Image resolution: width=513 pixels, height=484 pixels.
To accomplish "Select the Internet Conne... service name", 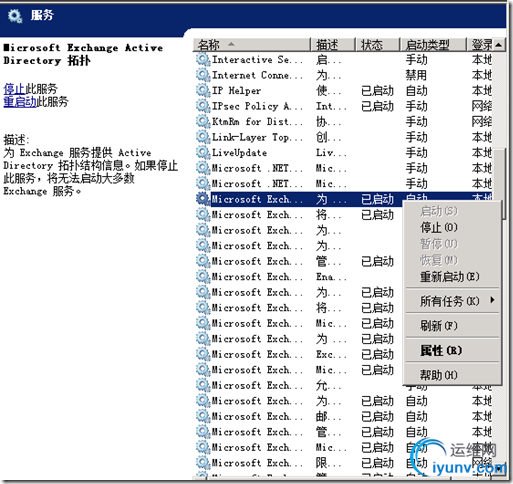I will (x=257, y=75).
